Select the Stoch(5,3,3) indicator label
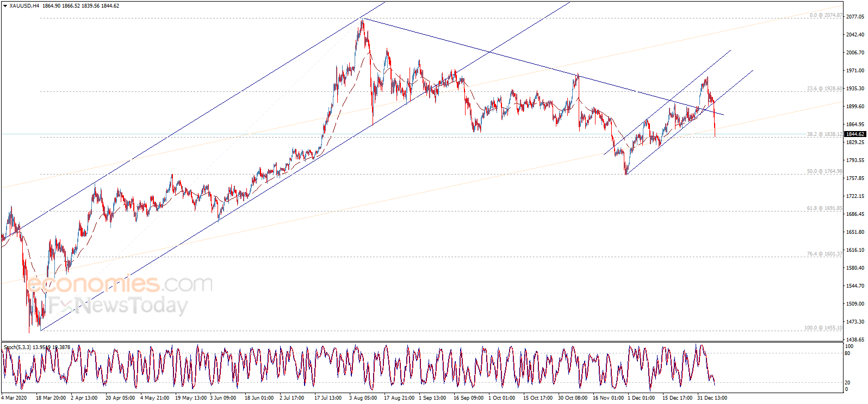 [17, 347]
